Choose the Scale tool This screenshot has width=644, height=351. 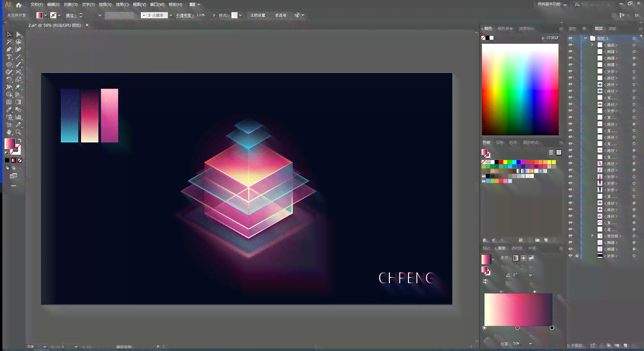pyautogui.click(x=19, y=80)
